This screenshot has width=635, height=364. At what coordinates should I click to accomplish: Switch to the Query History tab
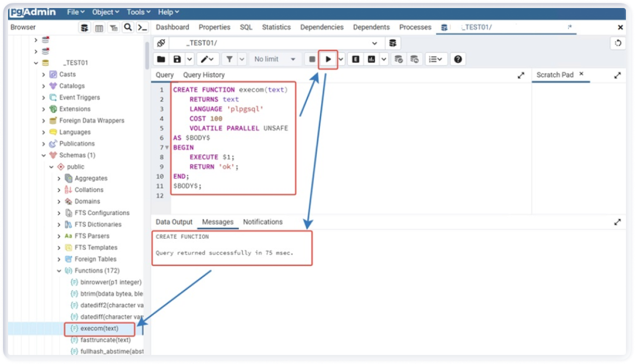pos(203,75)
